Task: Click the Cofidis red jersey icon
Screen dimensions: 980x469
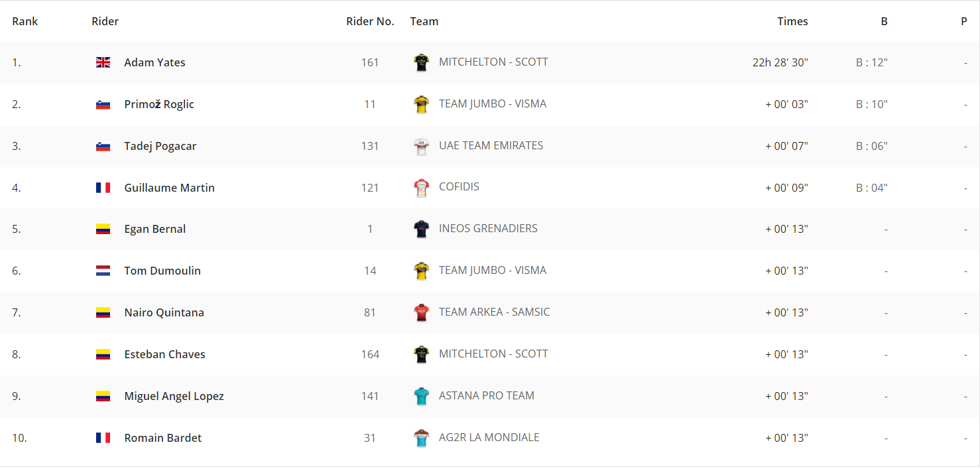Action: 421,188
